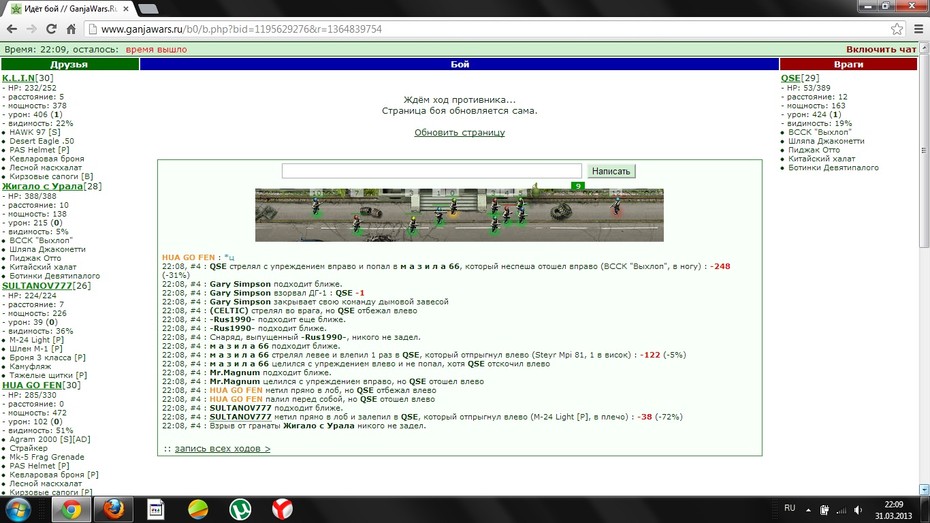Viewport: 930px width, 523px height.
Task: Open the Chrome menu icon
Action: point(918,29)
